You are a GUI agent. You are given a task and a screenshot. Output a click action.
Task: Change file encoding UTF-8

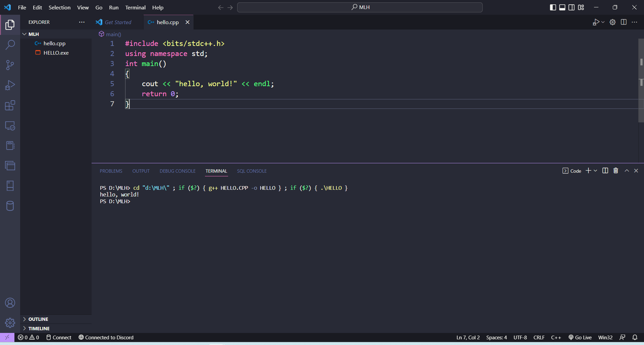520,337
